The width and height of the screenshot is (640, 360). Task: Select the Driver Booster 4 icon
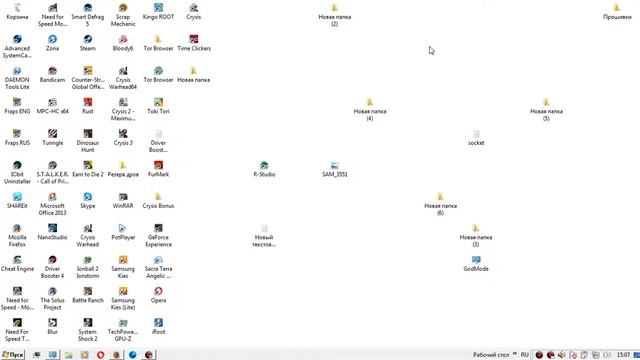click(52, 267)
